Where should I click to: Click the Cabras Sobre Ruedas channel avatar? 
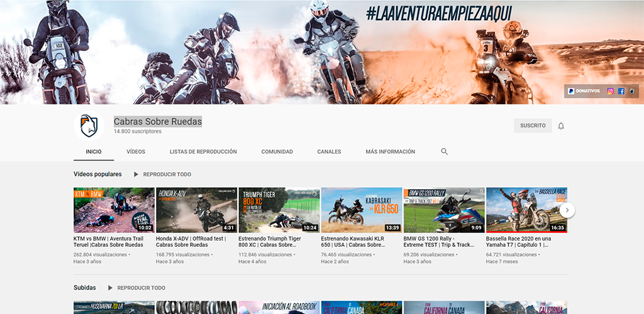(89, 126)
